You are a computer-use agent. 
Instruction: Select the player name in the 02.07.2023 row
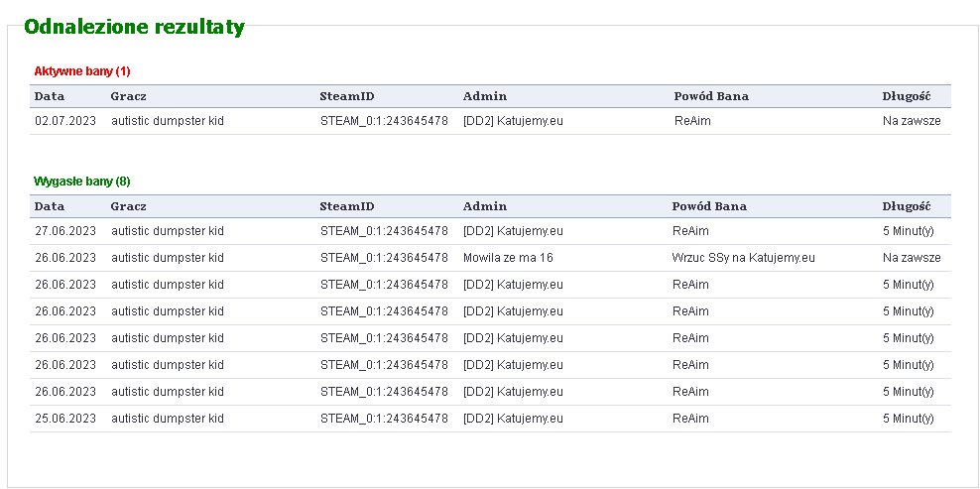168,121
